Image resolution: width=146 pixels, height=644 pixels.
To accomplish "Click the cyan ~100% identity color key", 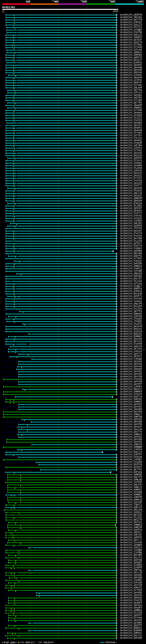I will click(x=130, y=4).
